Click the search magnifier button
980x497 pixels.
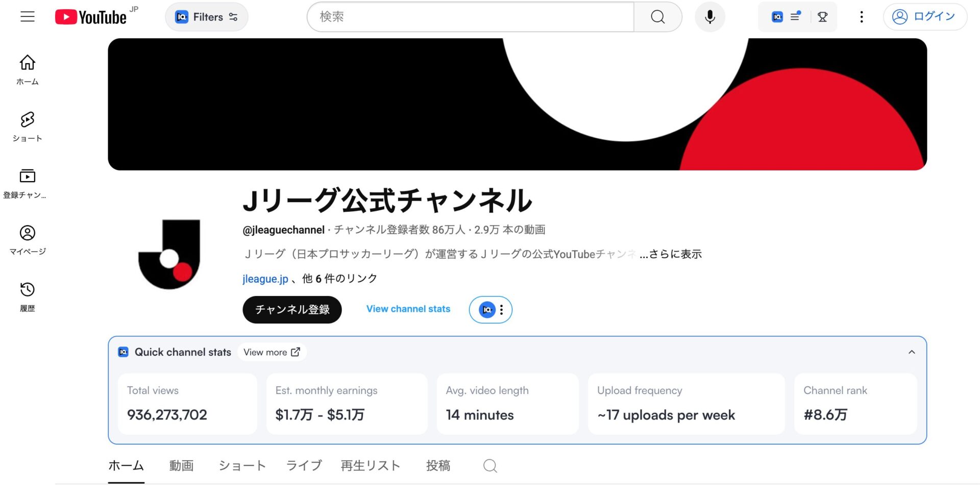click(658, 17)
